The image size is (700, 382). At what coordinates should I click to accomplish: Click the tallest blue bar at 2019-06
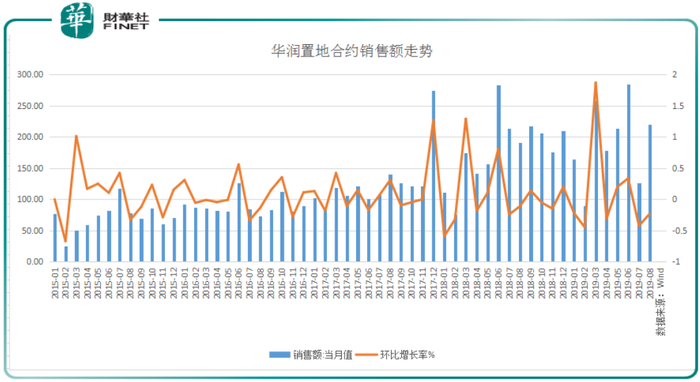coord(629,173)
